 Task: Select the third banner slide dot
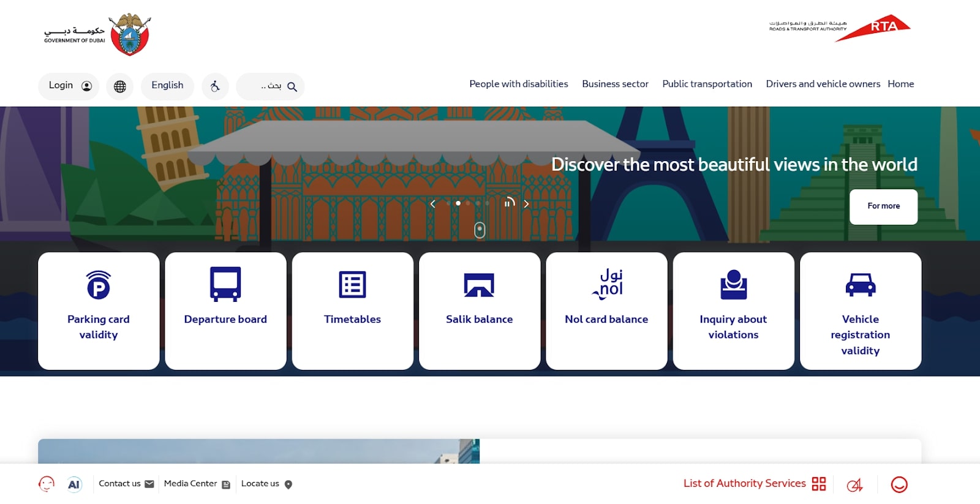click(x=468, y=203)
